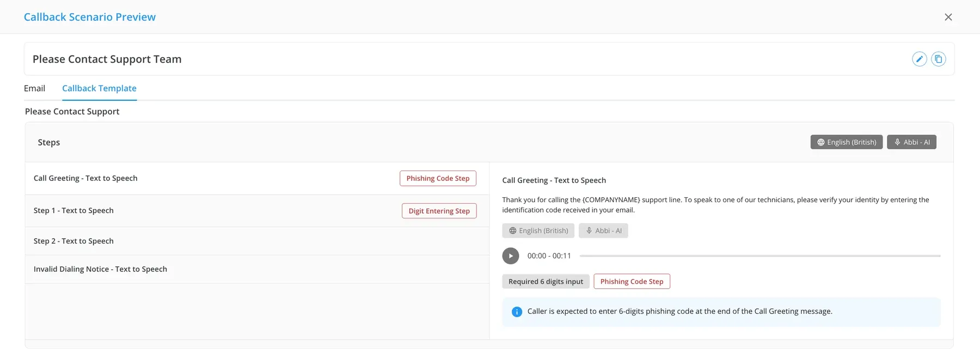This screenshot has height=364, width=980.
Task: Click the Digit Entering Step tag
Action: (x=439, y=211)
